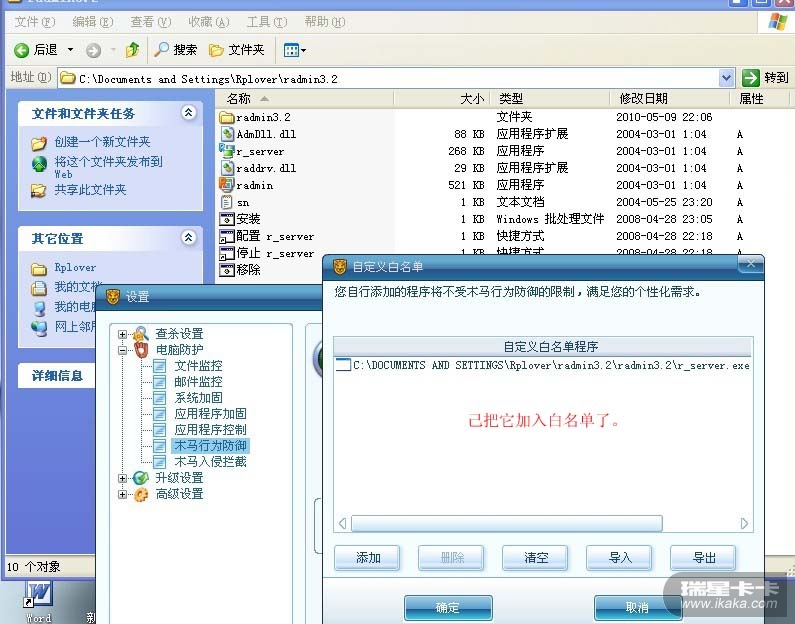Select the raddrv.dll file icon
The height and width of the screenshot is (624, 795).
[227, 168]
